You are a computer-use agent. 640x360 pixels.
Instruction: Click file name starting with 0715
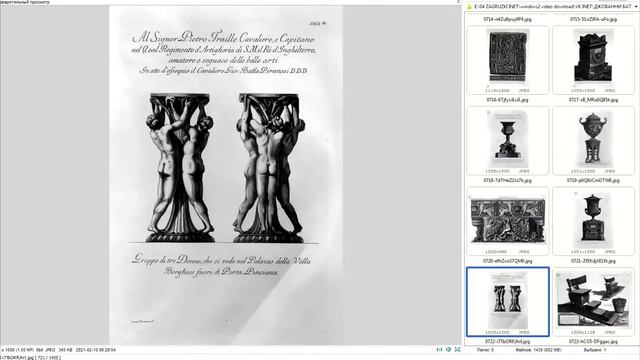point(593,19)
